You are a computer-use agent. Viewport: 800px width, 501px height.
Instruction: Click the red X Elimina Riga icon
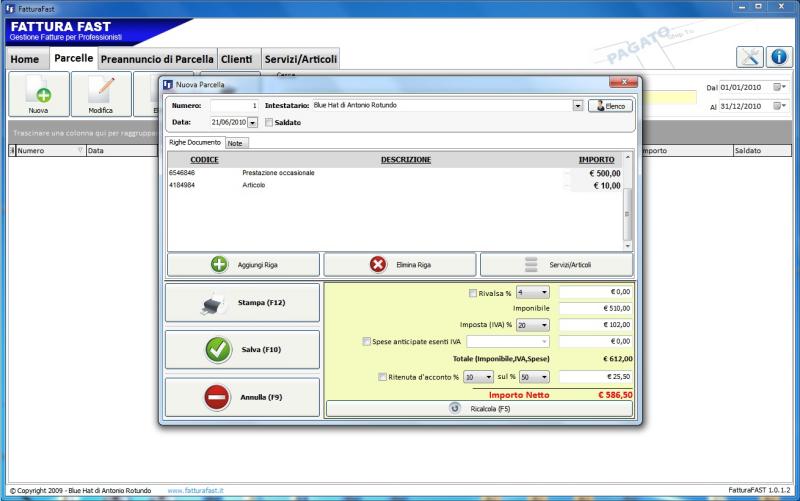point(378,265)
